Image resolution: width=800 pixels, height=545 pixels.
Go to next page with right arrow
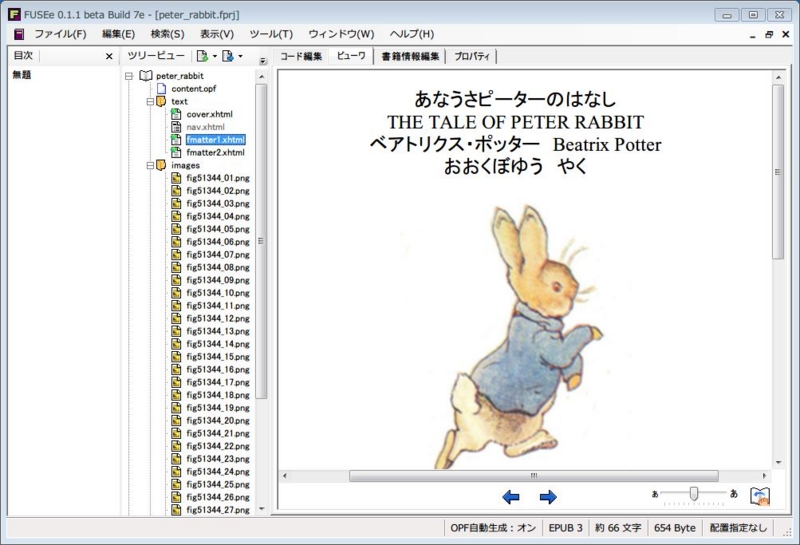tap(548, 497)
